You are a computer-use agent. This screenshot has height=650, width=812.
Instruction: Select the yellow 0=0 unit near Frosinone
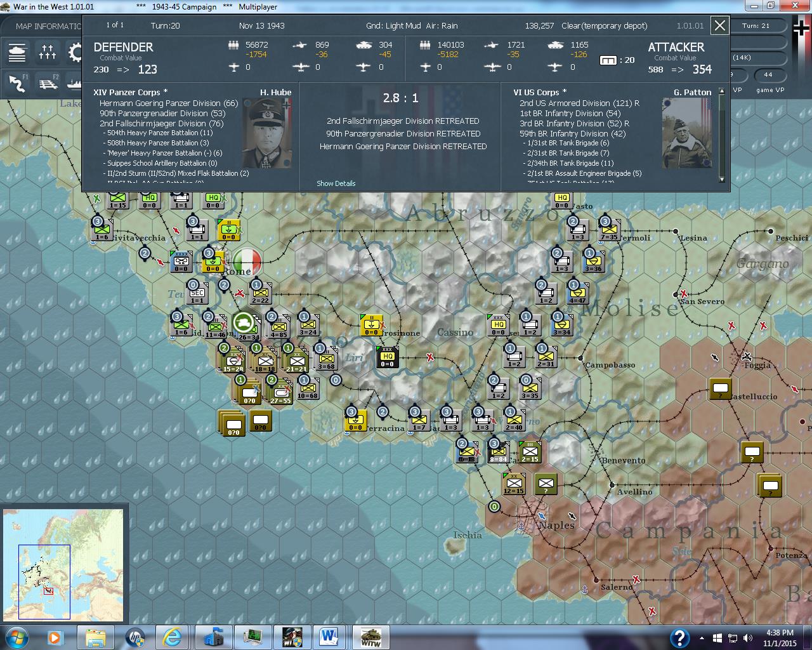(x=371, y=325)
